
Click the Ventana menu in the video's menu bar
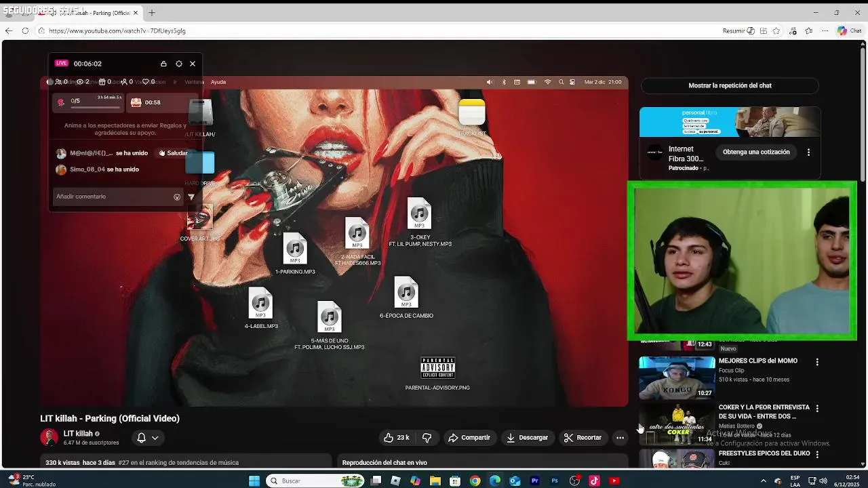[x=194, y=82]
